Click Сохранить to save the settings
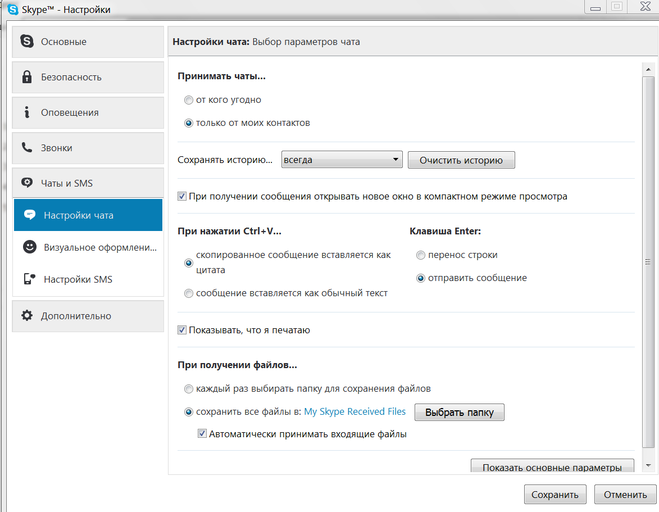 coord(555,495)
